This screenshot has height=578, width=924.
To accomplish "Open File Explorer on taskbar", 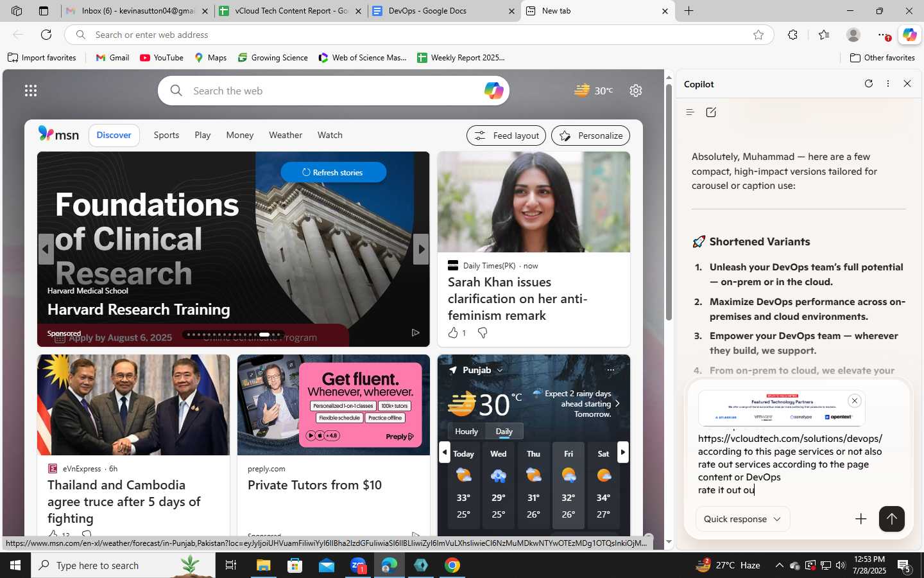I will (264, 565).
